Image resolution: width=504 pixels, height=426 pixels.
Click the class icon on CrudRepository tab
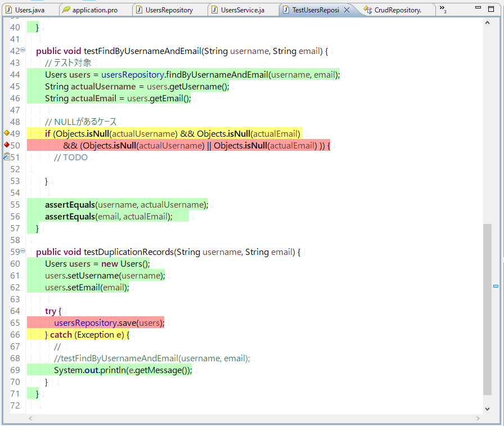(x=368, y=10)
